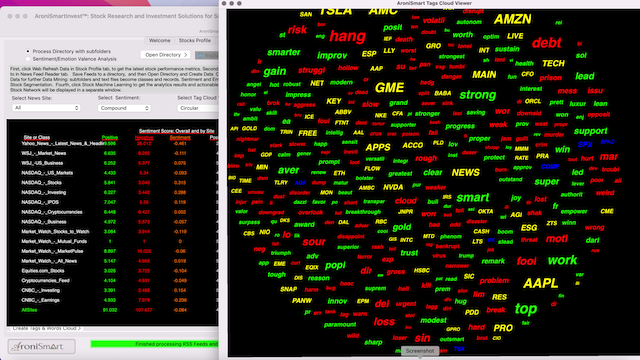Screen dimensions: 640x360
Task: Click the green support tag in cloud
Action: (x=591, y=131)
